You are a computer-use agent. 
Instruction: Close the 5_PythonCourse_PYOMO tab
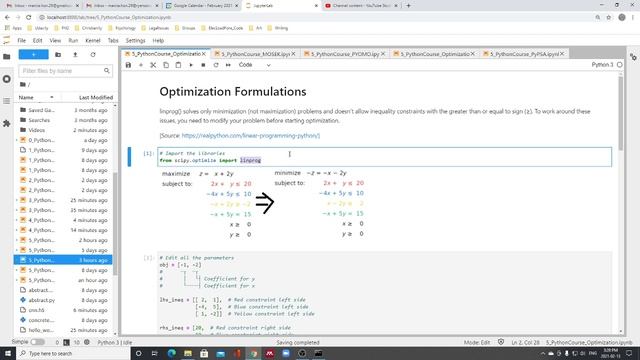coord(383,54)
